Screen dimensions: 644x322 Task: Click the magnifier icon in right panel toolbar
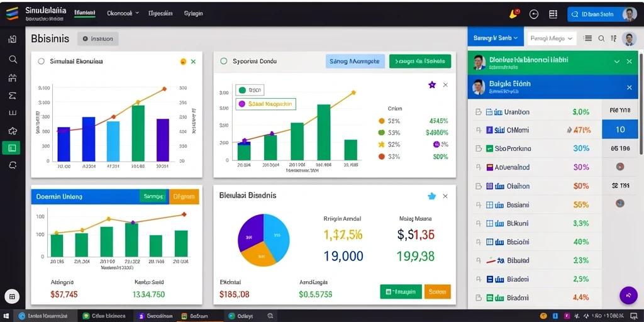click(x=601, y=38)
